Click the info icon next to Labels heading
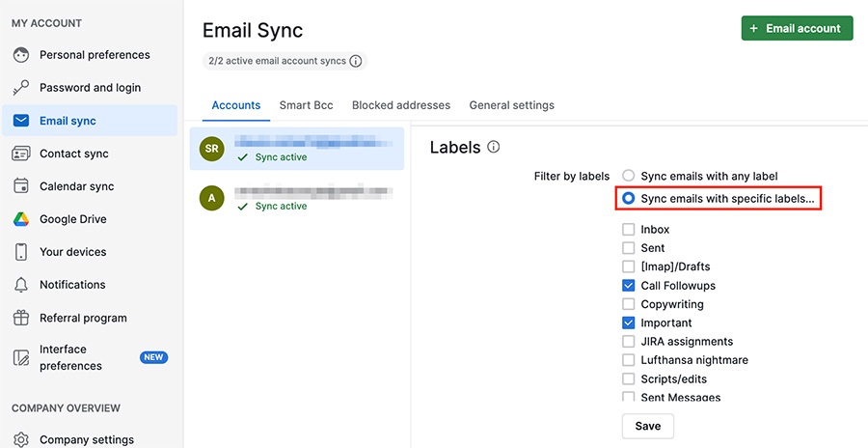The width and height of the screenshot is (868, 448). point(493,147)
